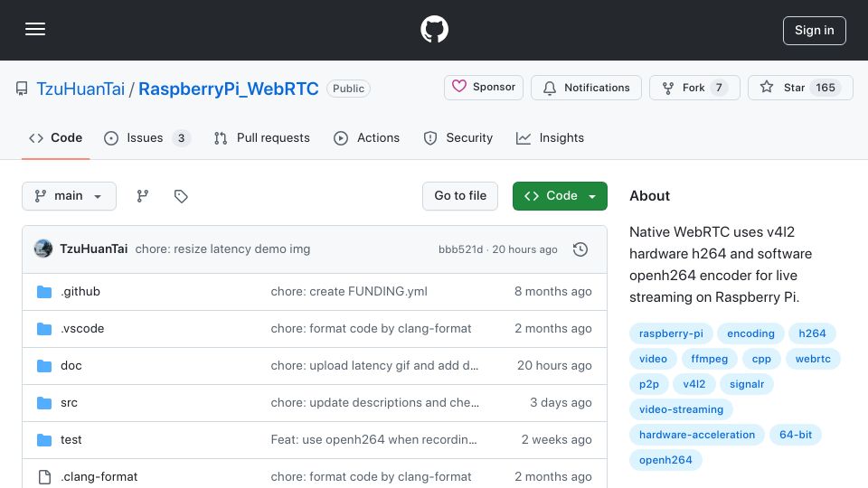This screenshot has width=868, height=488.
Task: View commit history clock icon
Action: click(580, 249)
